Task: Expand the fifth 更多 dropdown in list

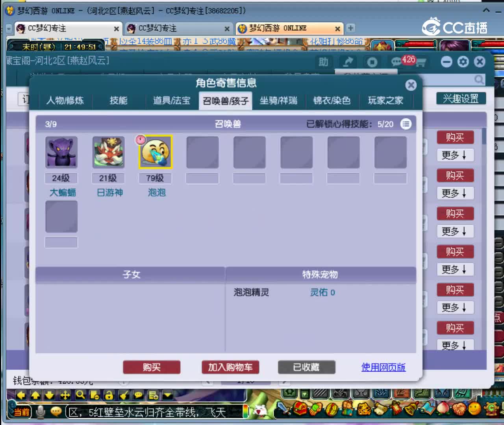Action: 455,308
